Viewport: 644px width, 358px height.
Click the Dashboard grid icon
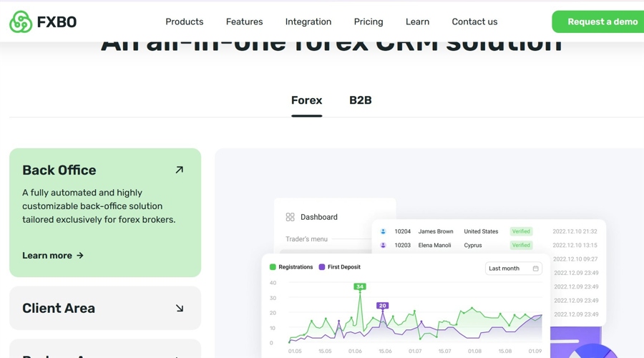coord(290,217)
